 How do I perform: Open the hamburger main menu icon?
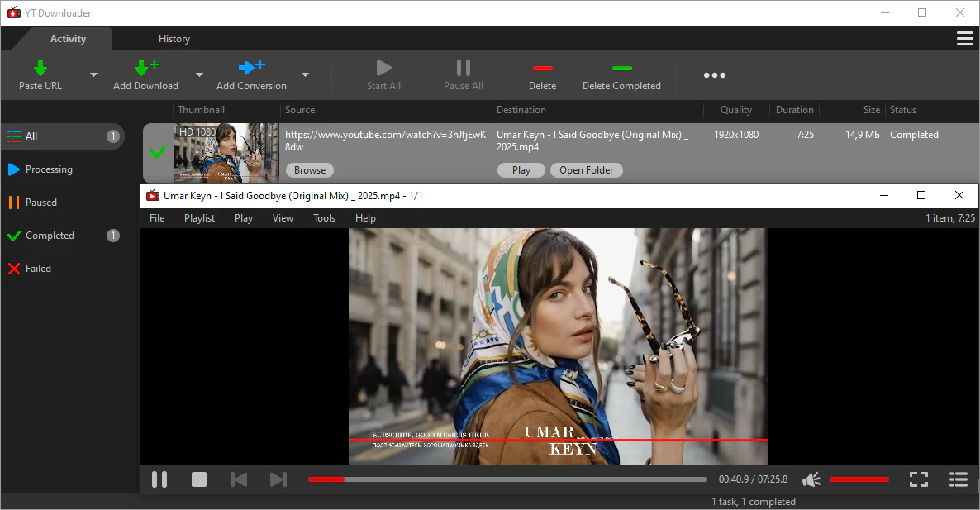963,39
